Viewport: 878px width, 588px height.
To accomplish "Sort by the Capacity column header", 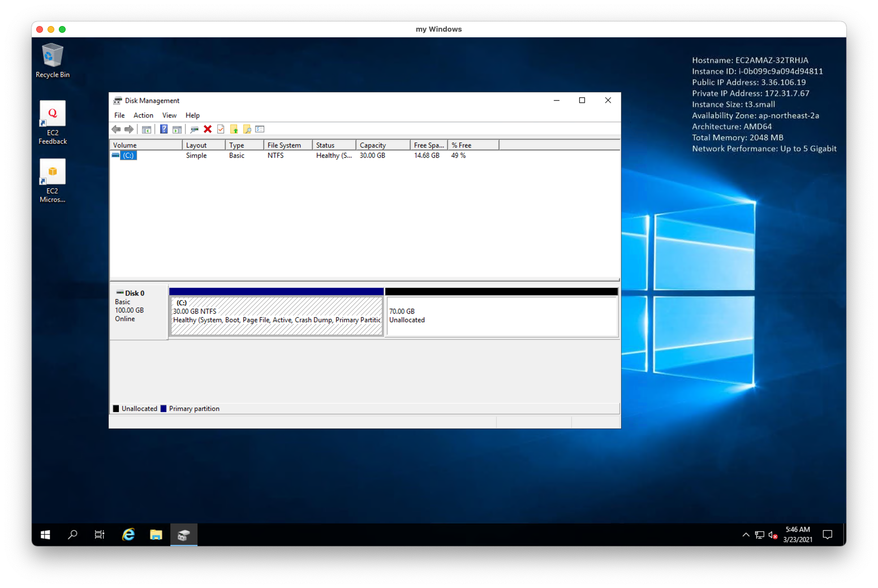I will coord(383,145).
